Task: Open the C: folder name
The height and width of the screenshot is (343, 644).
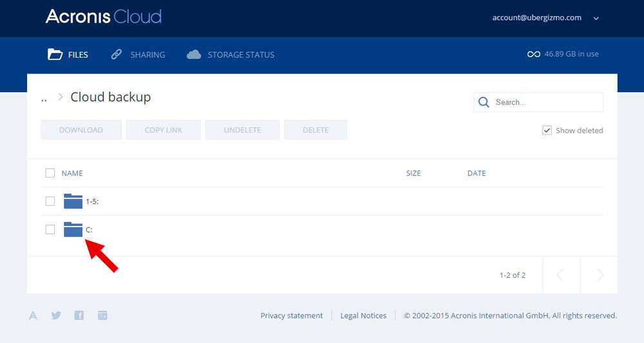Action: tap(89, 230)
